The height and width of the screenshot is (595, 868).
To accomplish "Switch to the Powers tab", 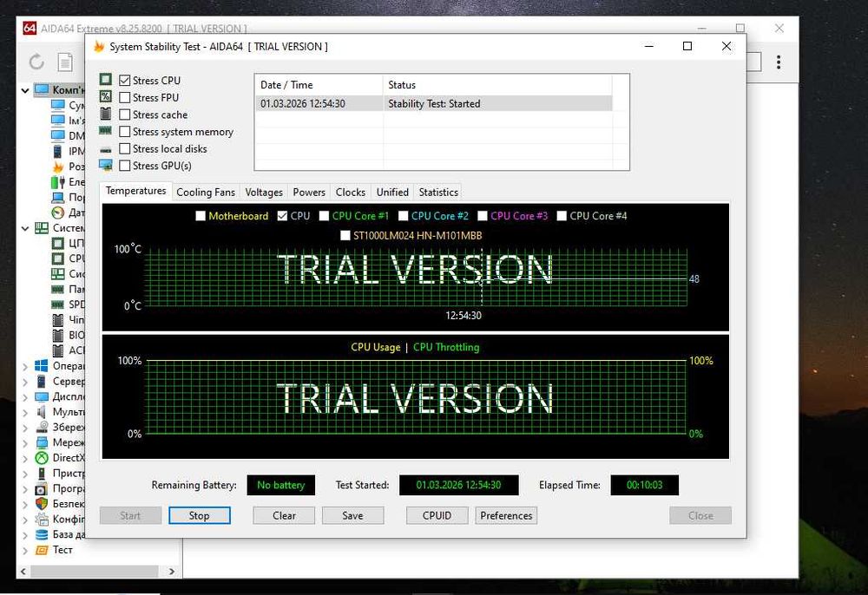I will point(309,193).
